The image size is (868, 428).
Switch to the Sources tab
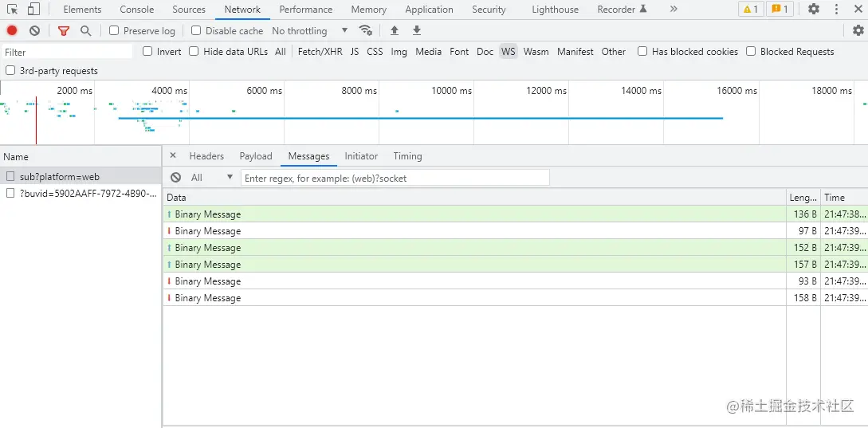(189, 10)
